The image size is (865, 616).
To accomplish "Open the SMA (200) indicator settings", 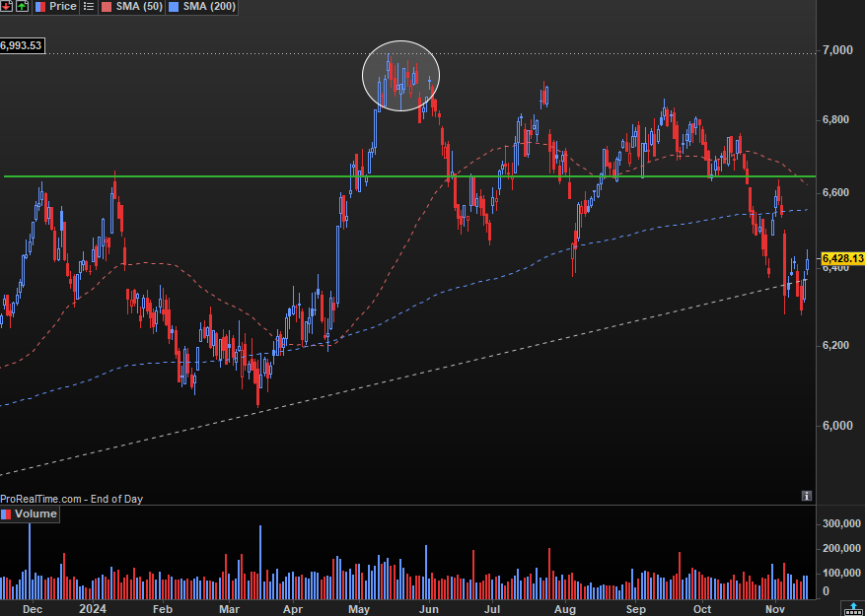I will (x=209, y=7).
